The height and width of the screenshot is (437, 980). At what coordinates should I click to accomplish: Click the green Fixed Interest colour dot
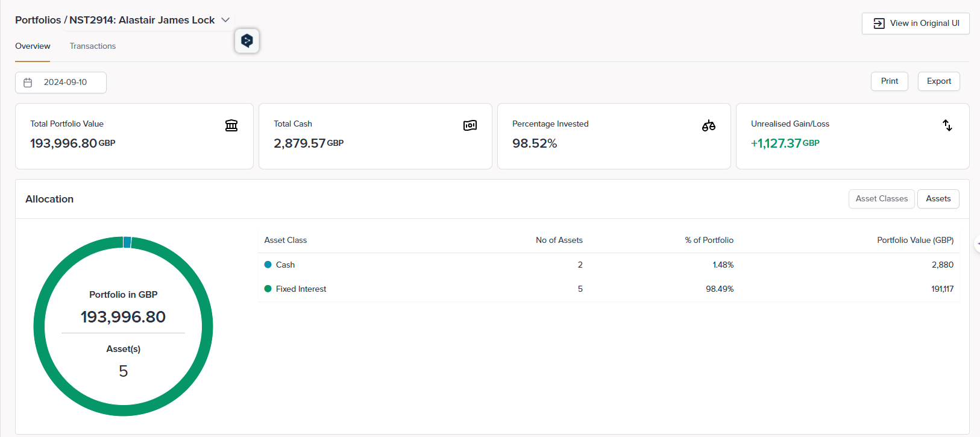268,289
